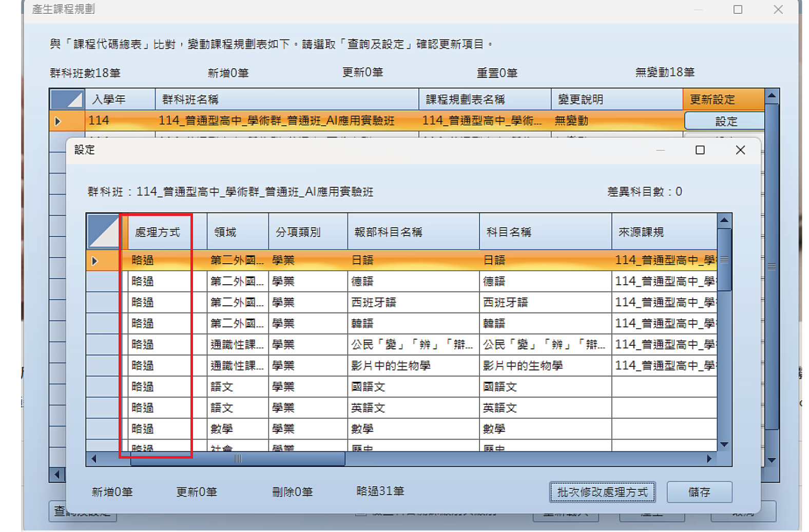Select the 略過 cell in the 韓語 row
809x532 pixels.
coord(167,323)
